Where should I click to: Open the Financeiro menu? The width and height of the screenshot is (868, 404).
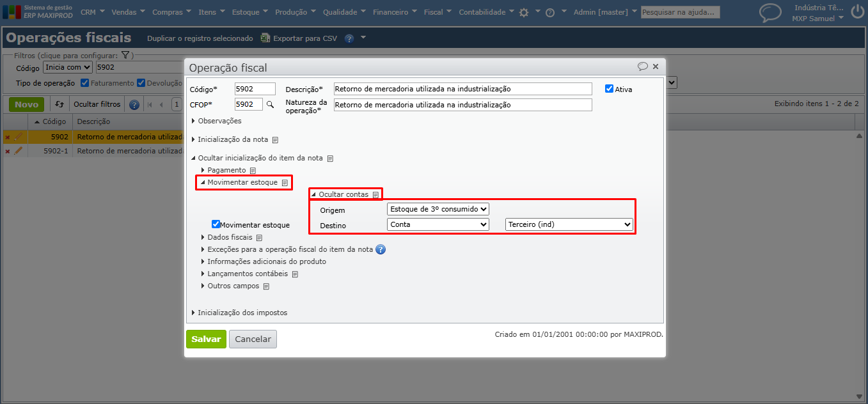pos(395,12)
